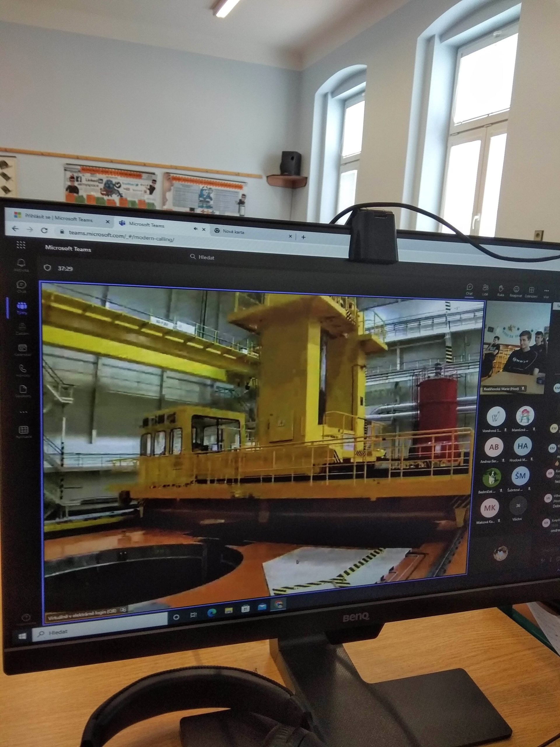Viewport: 560px width, 747px height.
Task: Select participant Vondrová avatar
Action: [x=496, y=416]
